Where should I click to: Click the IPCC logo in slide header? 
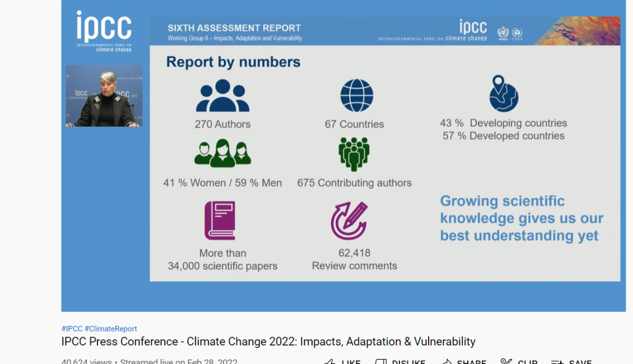[x=432, y=31]
